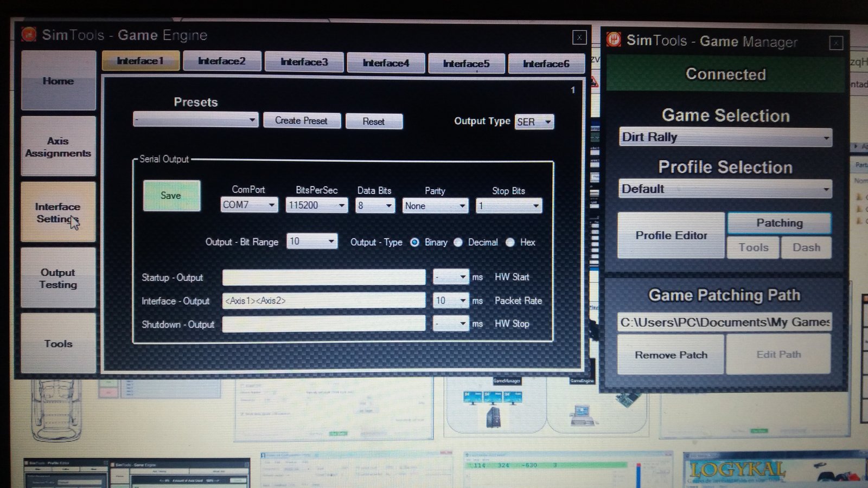This screenshot has height=488, width=868.
Task: Open the HW Stop ms dropdown
Action: click(451, 324)
